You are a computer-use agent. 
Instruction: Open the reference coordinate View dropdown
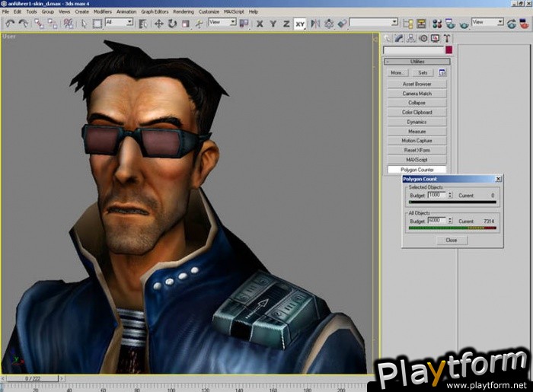pos(222,22)
